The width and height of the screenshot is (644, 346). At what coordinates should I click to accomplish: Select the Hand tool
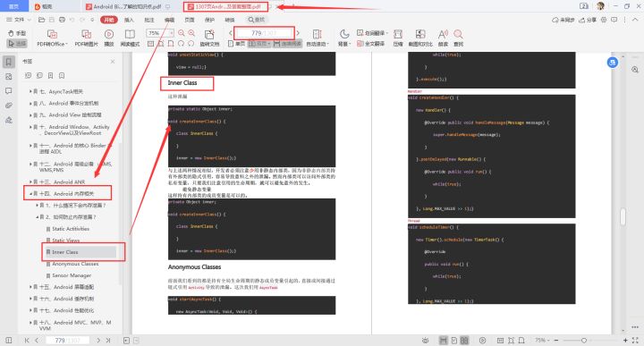pyautogui.click(x=17, y=33)
